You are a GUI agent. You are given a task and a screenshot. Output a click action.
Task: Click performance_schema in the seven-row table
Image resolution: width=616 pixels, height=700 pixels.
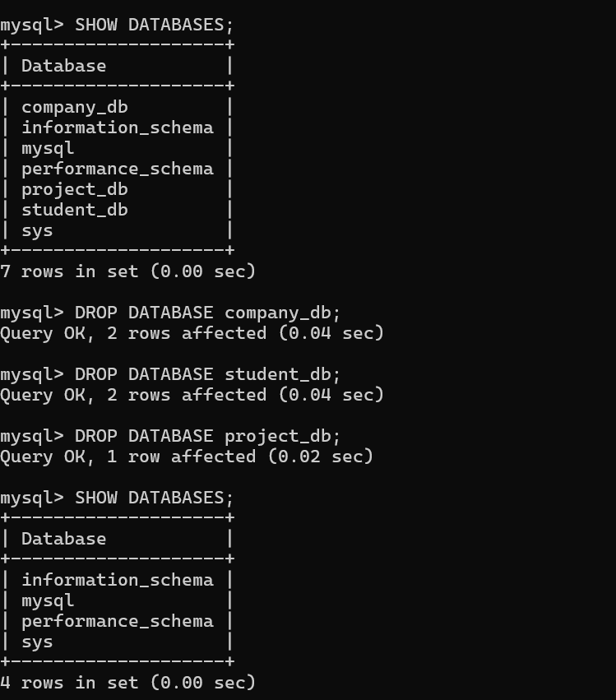(x=117, y=169)
